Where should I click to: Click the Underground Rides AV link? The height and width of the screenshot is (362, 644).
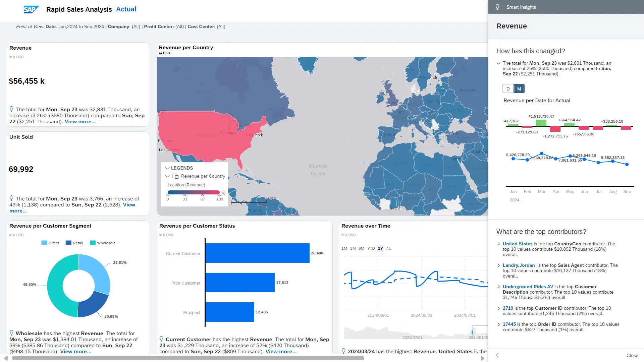(x=528, y=287)
